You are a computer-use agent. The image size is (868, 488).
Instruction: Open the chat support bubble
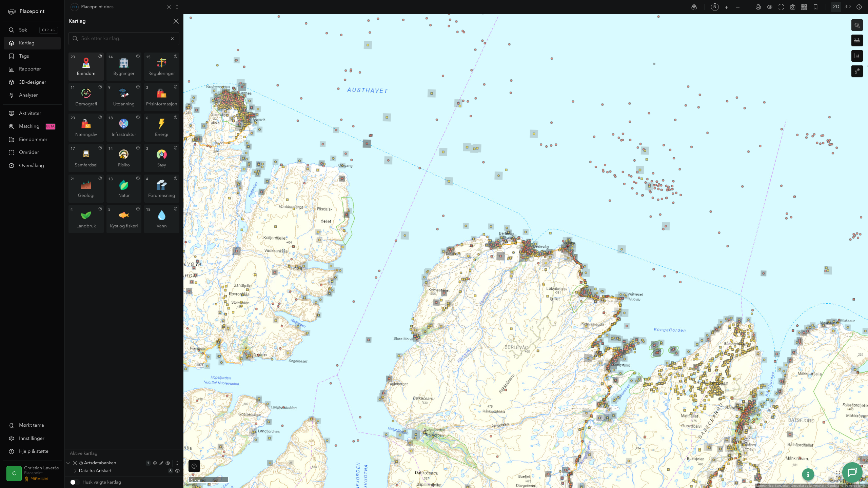click(852, 472)
